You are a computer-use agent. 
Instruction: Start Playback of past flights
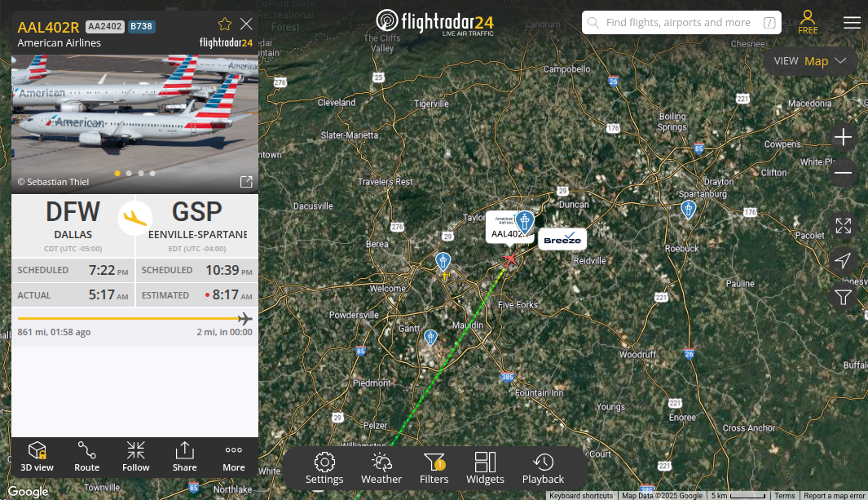pos(543,468)
